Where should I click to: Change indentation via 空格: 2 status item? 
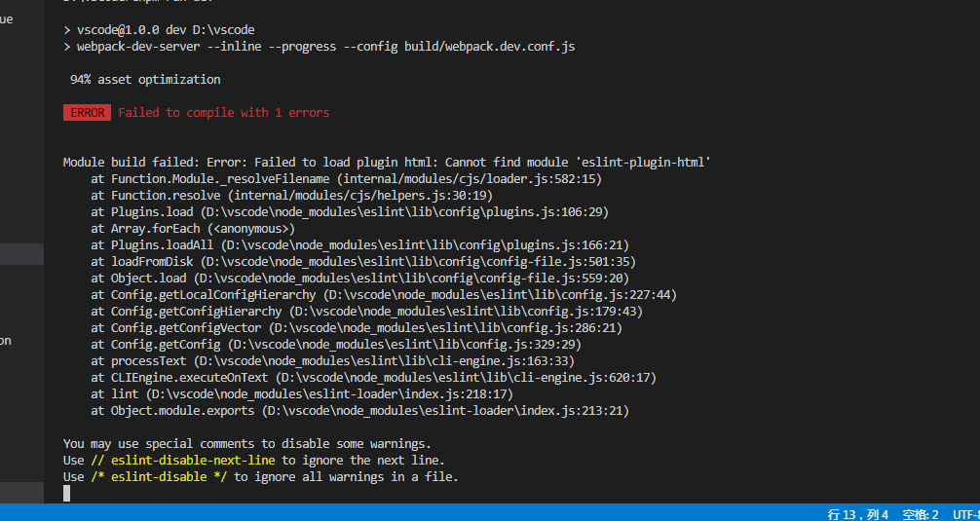pyautogui.click(x=922, y=514)
